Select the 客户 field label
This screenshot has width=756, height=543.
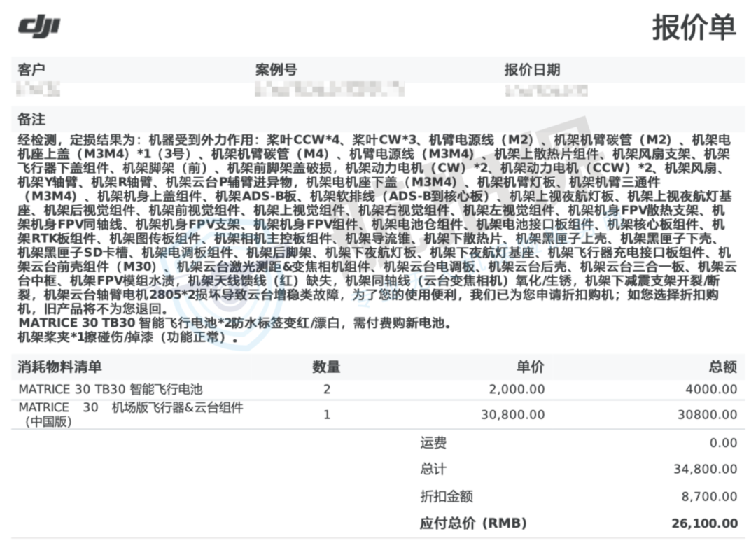coord(31,70)
